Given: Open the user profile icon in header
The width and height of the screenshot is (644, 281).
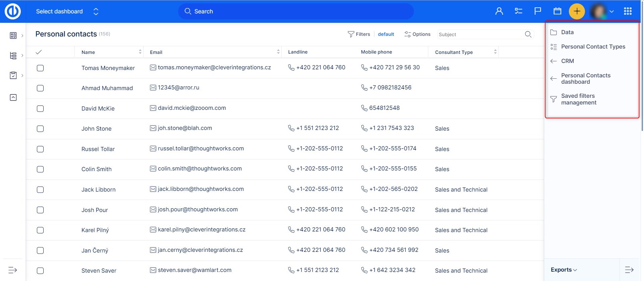Looking at the screenshot, I should 499,11.
